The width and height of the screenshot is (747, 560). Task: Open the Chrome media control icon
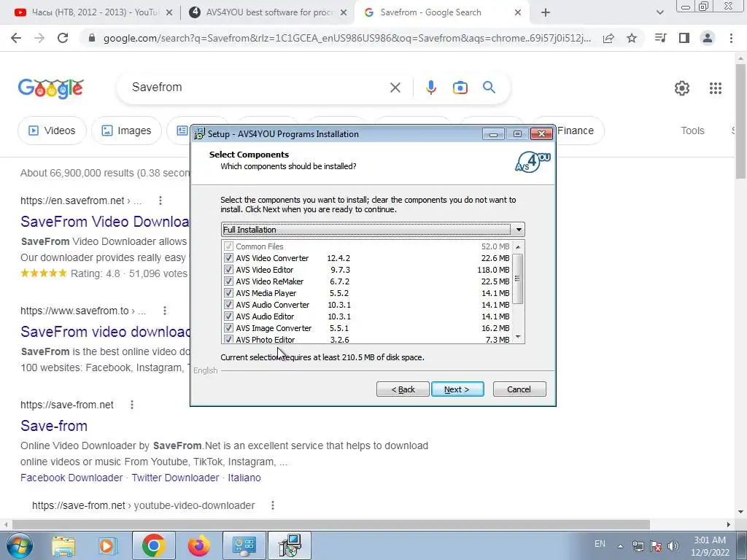pos(660,38)
